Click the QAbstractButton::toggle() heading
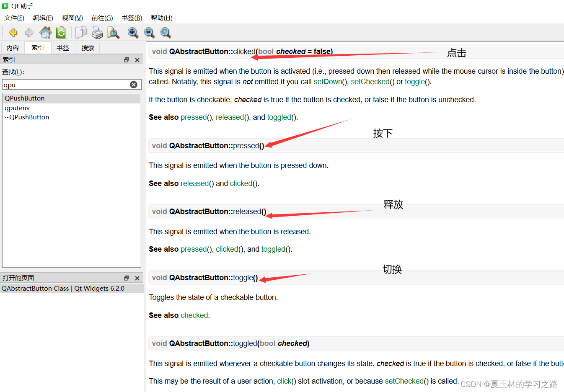This screenshot has height=392, width=564. coord(205,278)
